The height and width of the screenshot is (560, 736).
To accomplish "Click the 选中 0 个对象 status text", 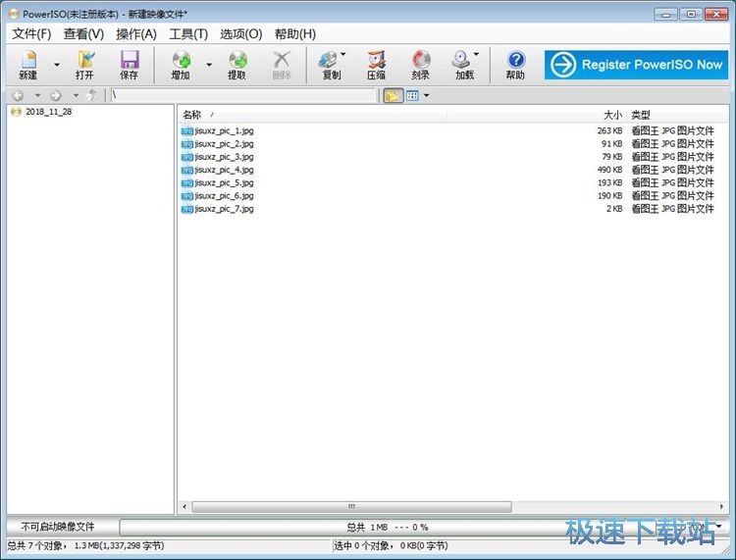I will (391, 545).
